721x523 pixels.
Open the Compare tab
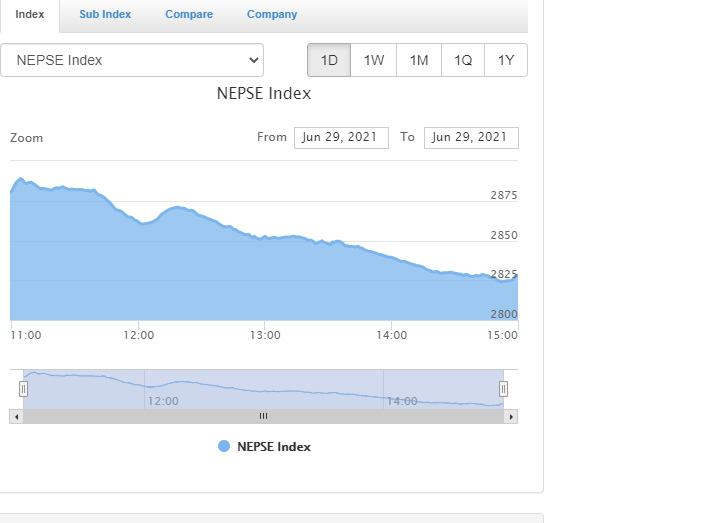click(x=189, y=15)
